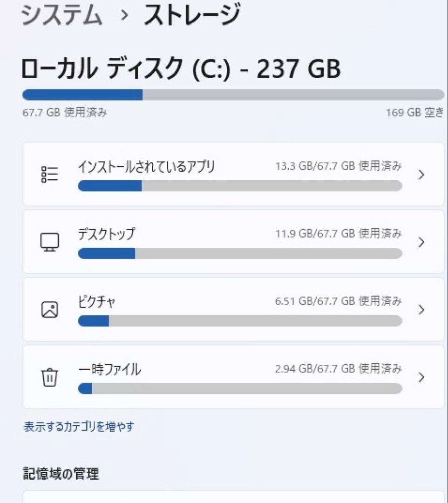
Task: Expand the インストールされているアプリ chevron
Action: 422,175
